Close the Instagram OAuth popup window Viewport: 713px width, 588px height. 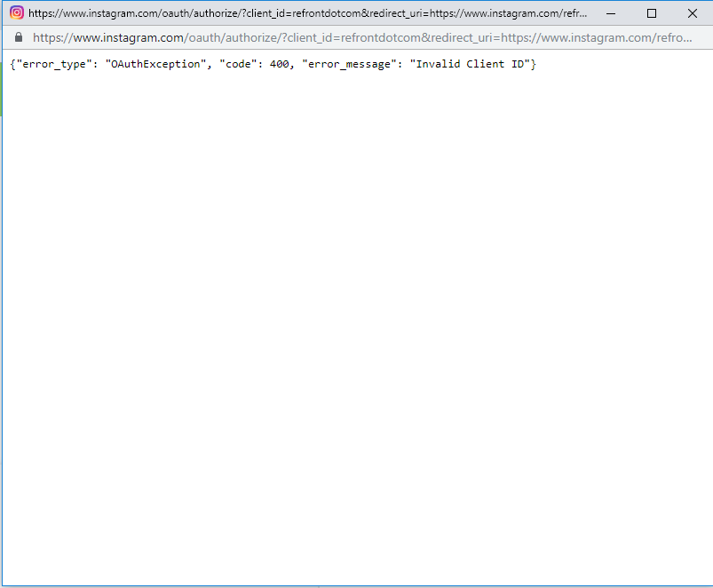(x=692, y=13)
